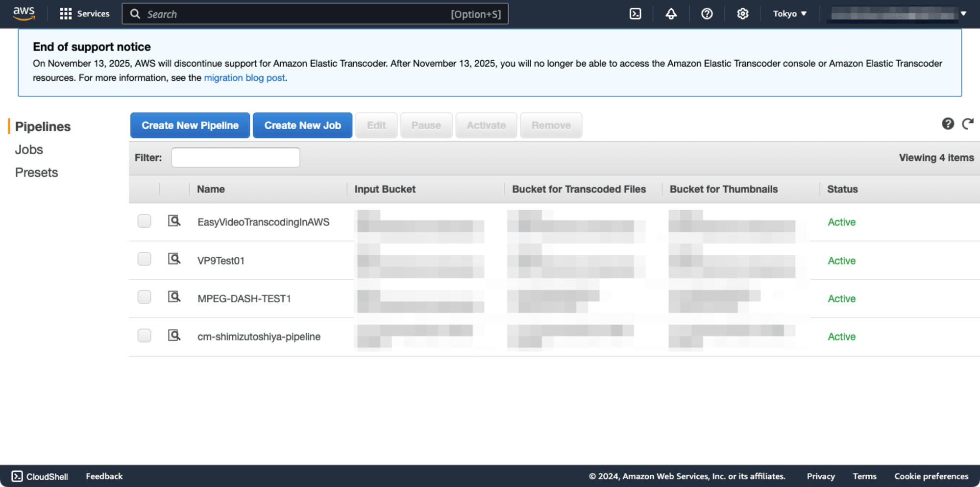The height and width of the screenshot is (487, 980).
Task: Click the Pause pipeline button
Action: (x=426, y=125)
